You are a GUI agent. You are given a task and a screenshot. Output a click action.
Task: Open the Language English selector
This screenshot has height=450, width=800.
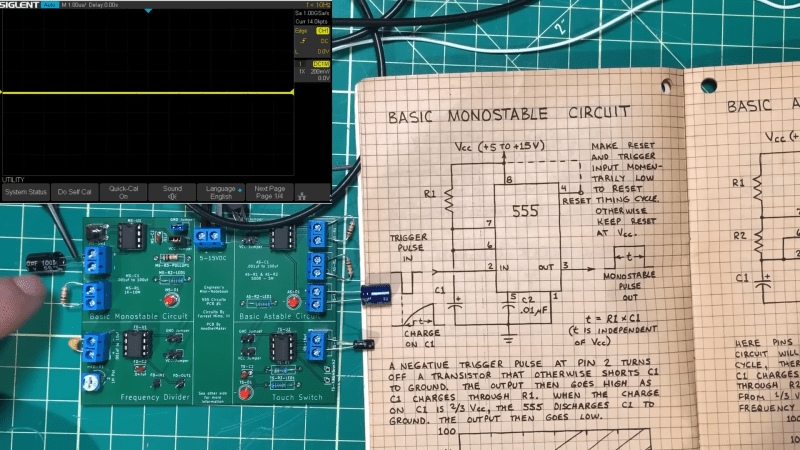click(x=220, y=192)
